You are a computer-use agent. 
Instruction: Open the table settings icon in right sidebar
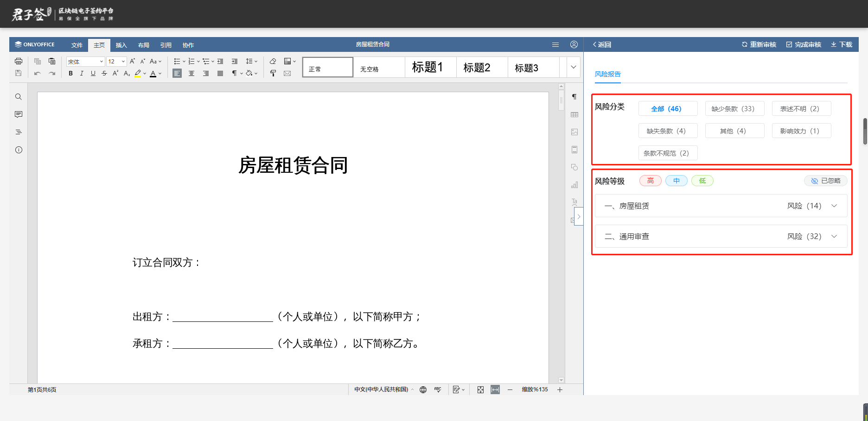point(574,114)
